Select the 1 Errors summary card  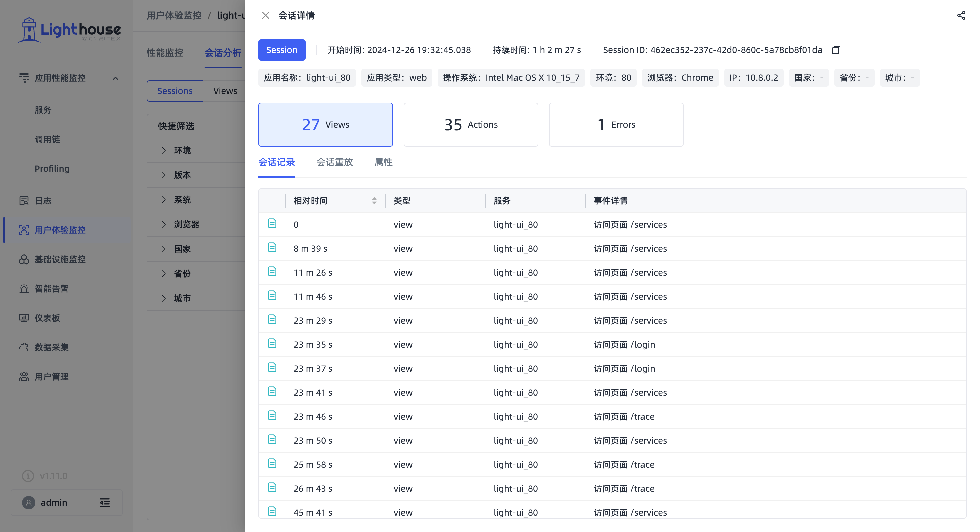tap(616, 124)
